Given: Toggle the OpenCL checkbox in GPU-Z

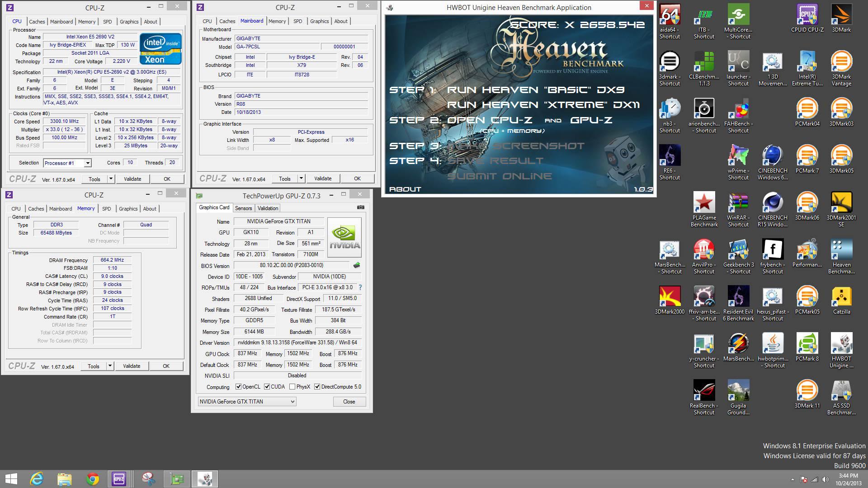Looking at the screenshot, I should tap(238, 387).
